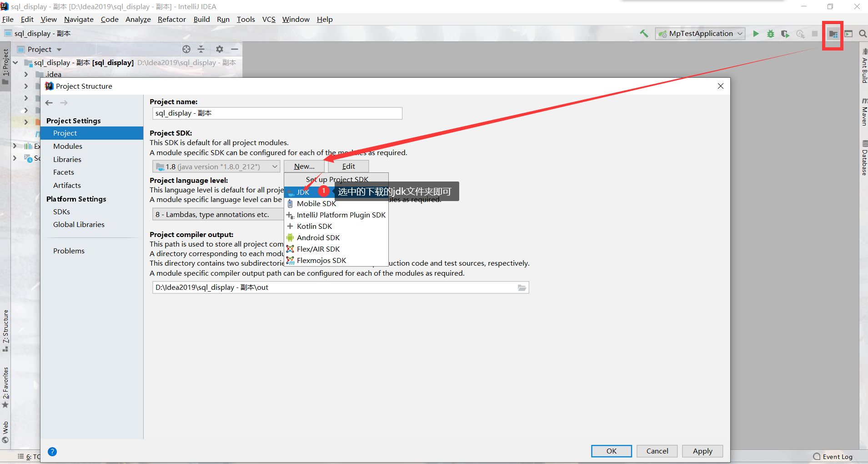Viewport: 868px width, 464px height.
Task: Open Database side panel
Action: click(x=864, y=158)
